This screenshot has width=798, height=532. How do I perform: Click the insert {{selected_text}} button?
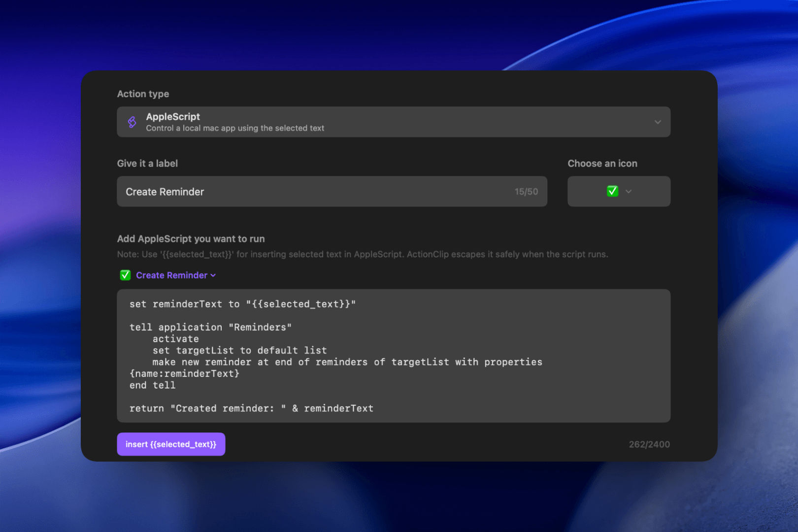(x=171, y=444)
